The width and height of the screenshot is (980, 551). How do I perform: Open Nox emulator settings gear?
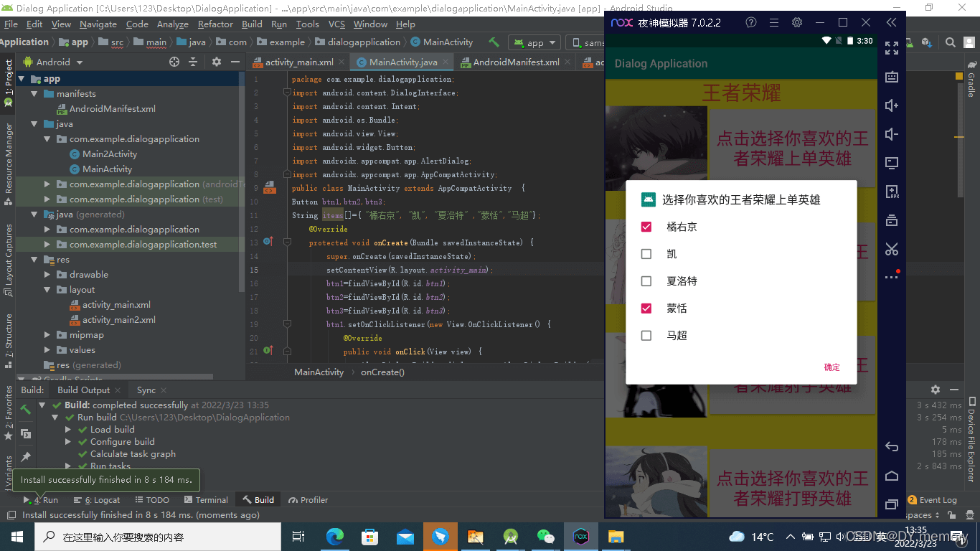click(x=796, y=22)
